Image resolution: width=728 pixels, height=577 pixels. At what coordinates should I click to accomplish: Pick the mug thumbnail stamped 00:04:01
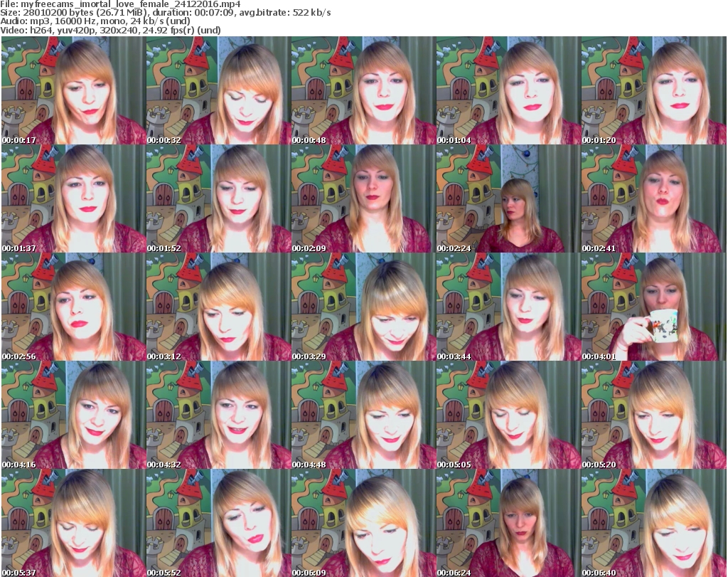[654, 307]
